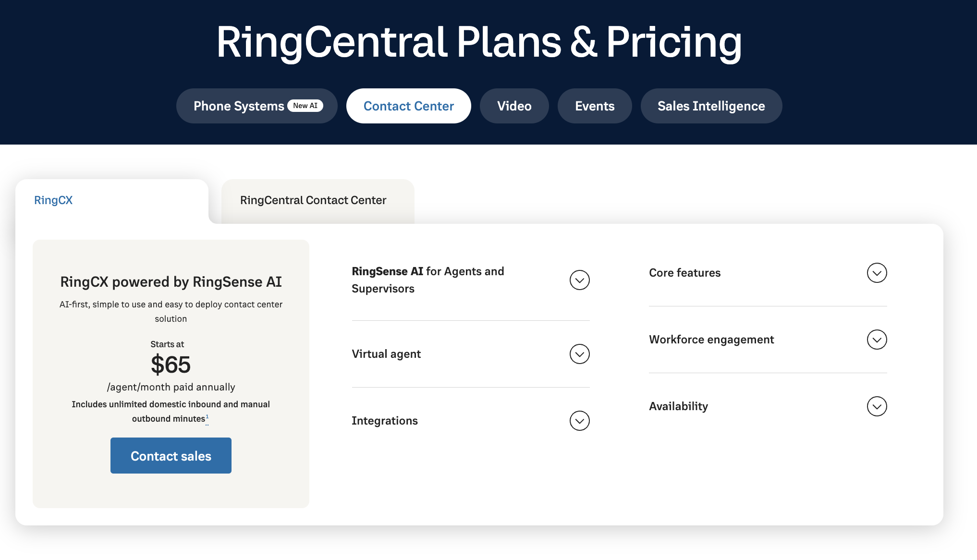Open the Workforce engagement accordion label
The width and height of the screenshot is (977, 560).
[x=711, y=340]
